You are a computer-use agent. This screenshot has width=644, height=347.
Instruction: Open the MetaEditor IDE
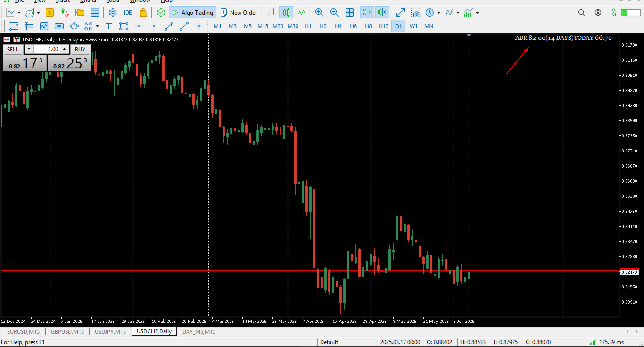(128, 12)
